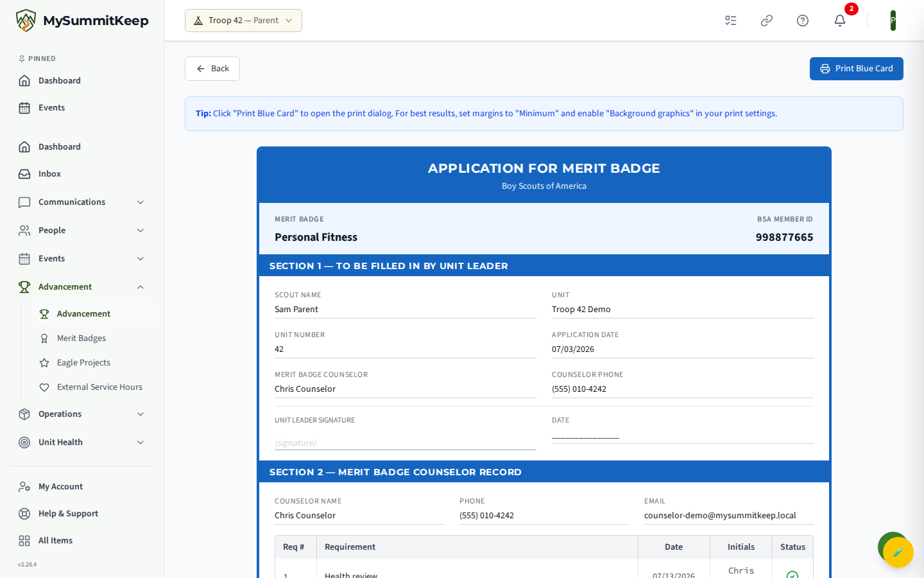924x578 pixels.
Task: Click the Application Date 07/03/2026 value
Action: tap(573, 349)
